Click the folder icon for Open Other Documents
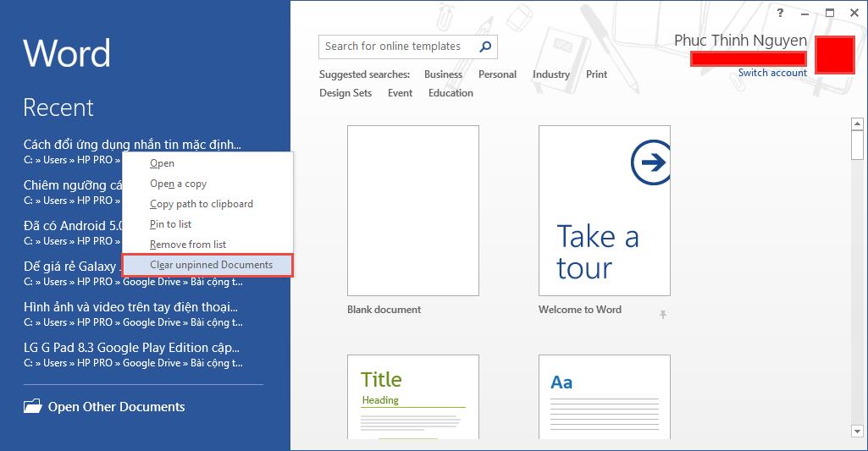This screenshot has height=451, width=868. pyautogui.click(x=32, y=407)
